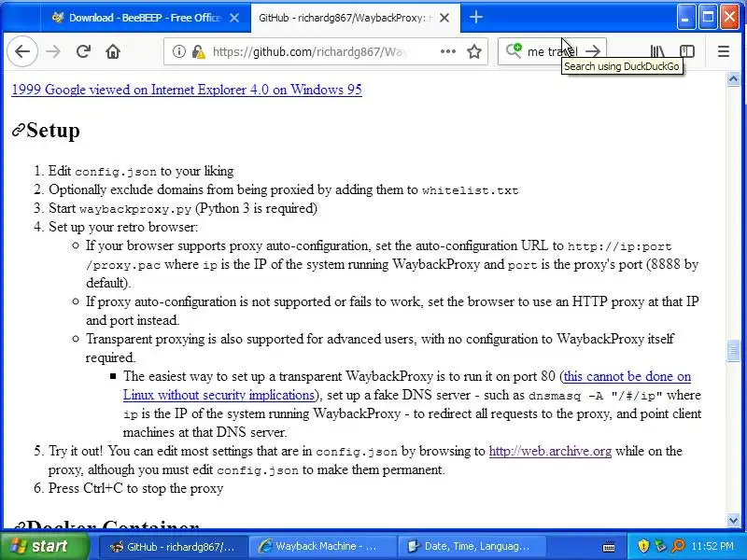Screen dimensions: 747x560
Task: Toggle the sidebar view
Action: coord(687,51)
